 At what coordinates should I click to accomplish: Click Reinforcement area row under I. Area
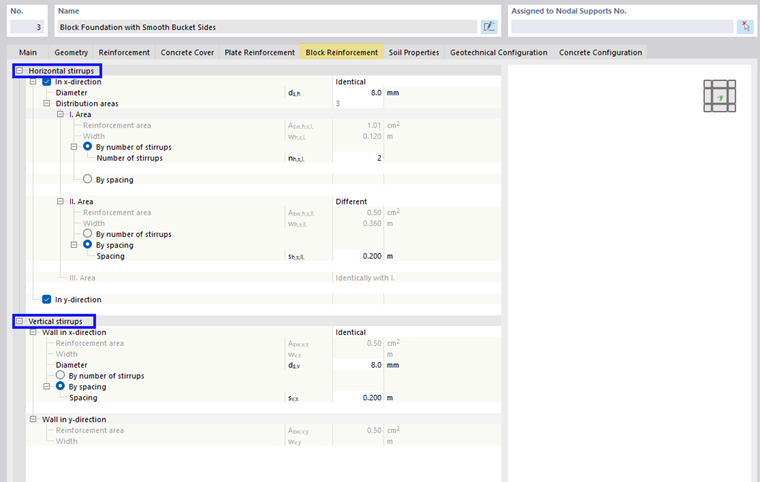point(264,125)
